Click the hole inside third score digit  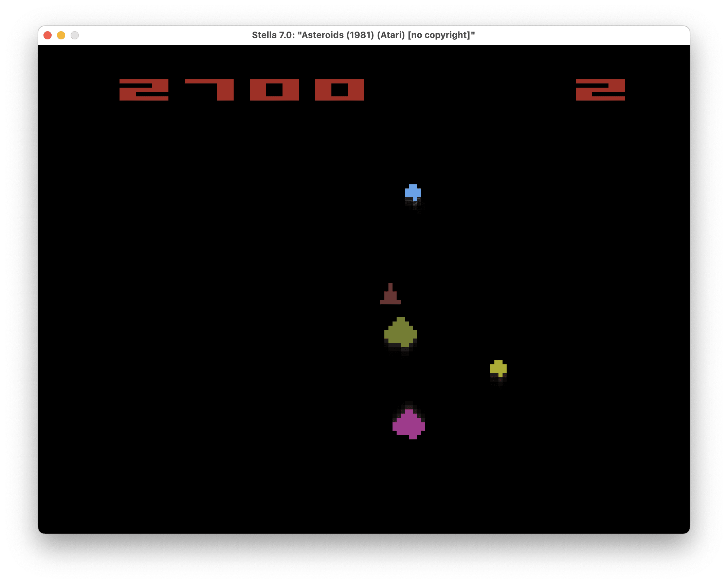[274, 90]
